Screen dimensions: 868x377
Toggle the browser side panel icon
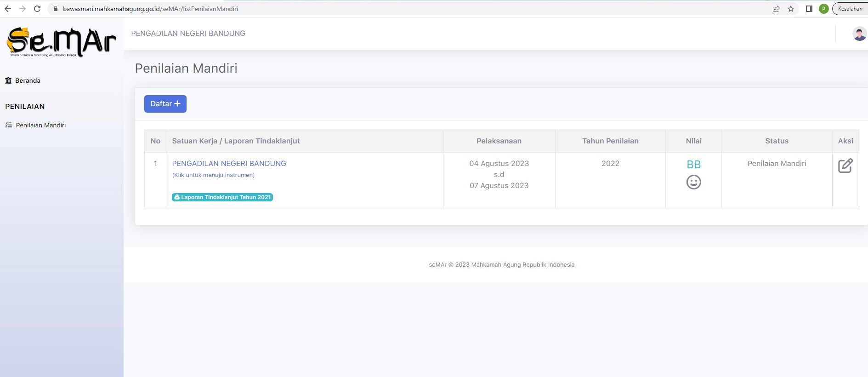coord(809,9)
